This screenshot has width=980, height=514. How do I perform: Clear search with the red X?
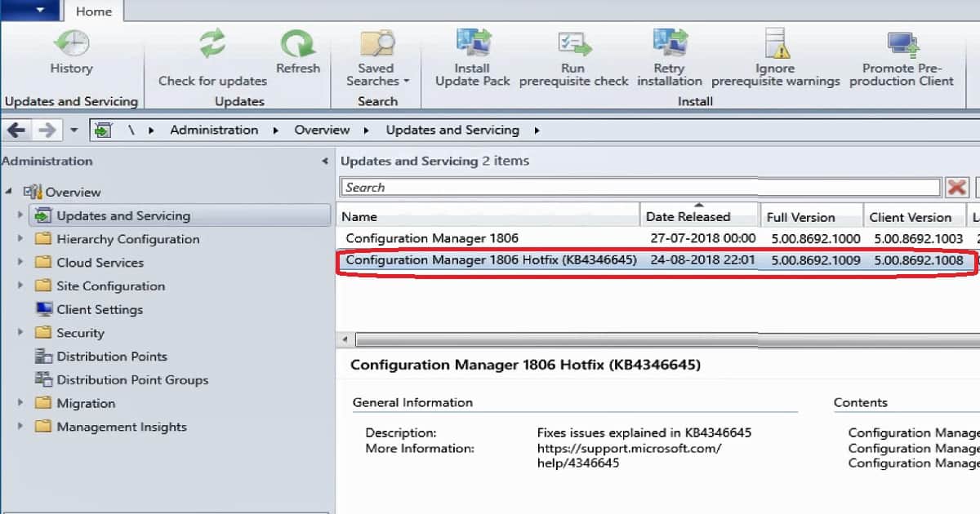click(956, 187)
